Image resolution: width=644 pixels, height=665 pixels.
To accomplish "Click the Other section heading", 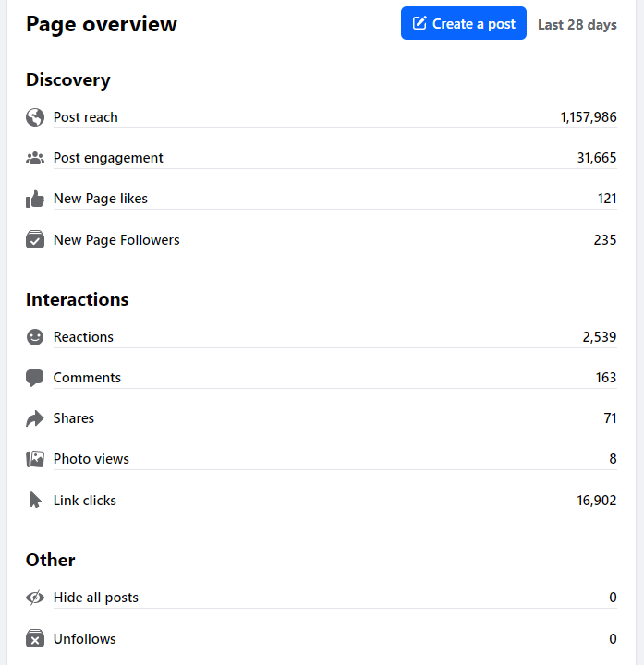I will click(51, 560).
